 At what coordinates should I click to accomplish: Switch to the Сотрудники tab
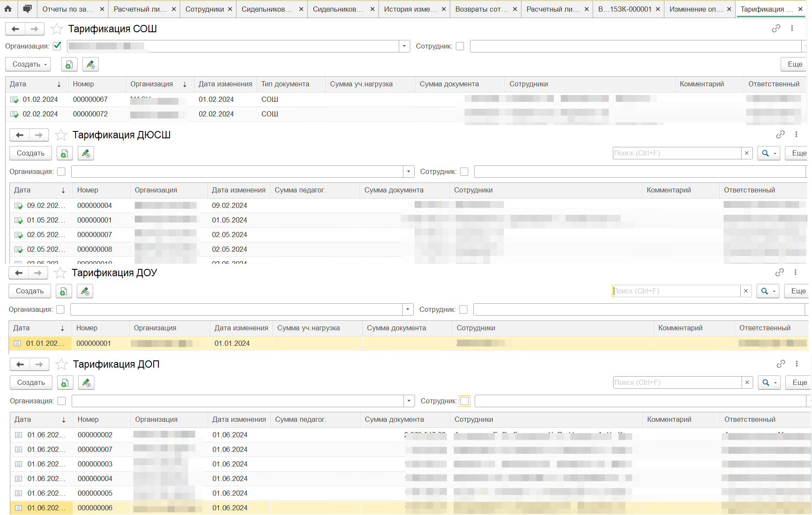204,9
